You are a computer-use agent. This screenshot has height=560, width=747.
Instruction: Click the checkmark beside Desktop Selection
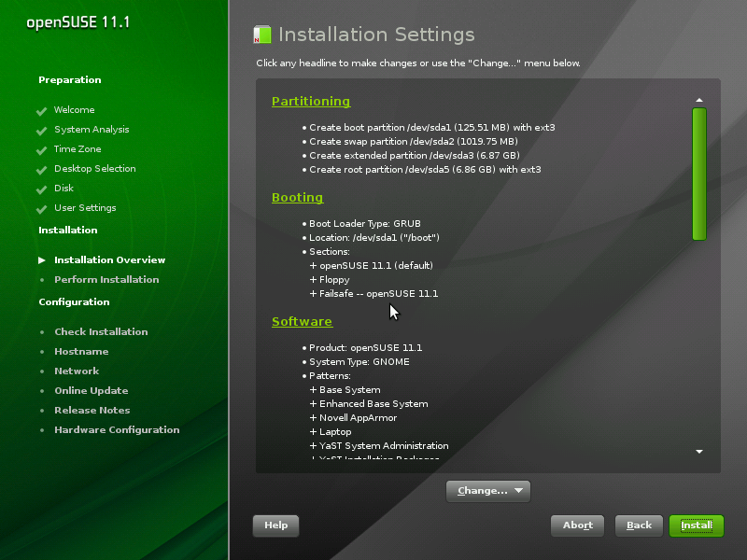[42, 170]
